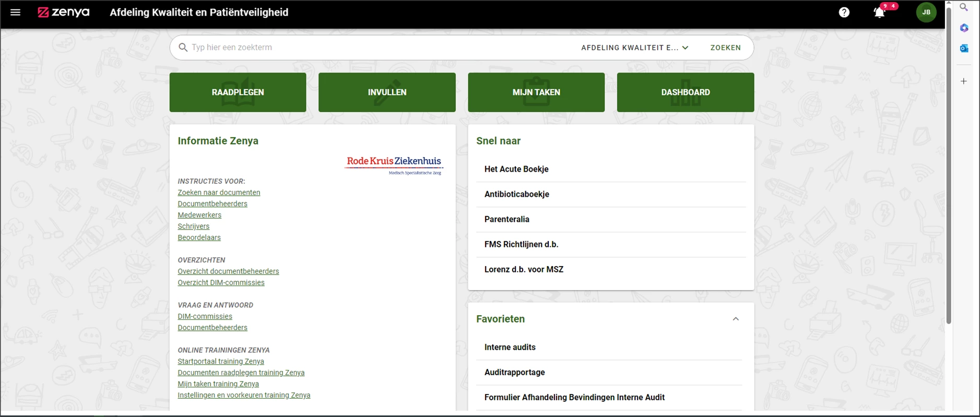Screen dimensions: 980x417
Task: Open the JB user profile avatar
Action: [x=926, y=12]
